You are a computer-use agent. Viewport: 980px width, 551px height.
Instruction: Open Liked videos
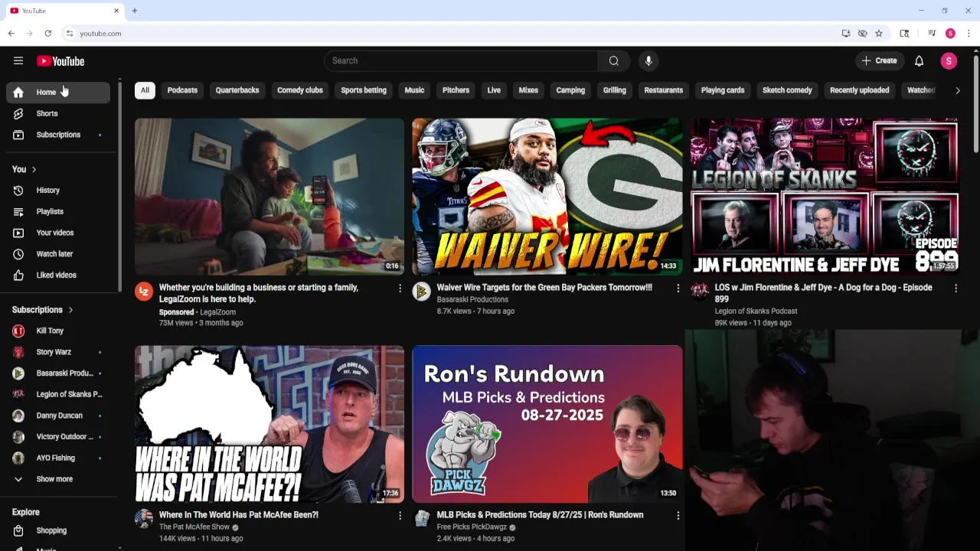(x=58, y=275)
